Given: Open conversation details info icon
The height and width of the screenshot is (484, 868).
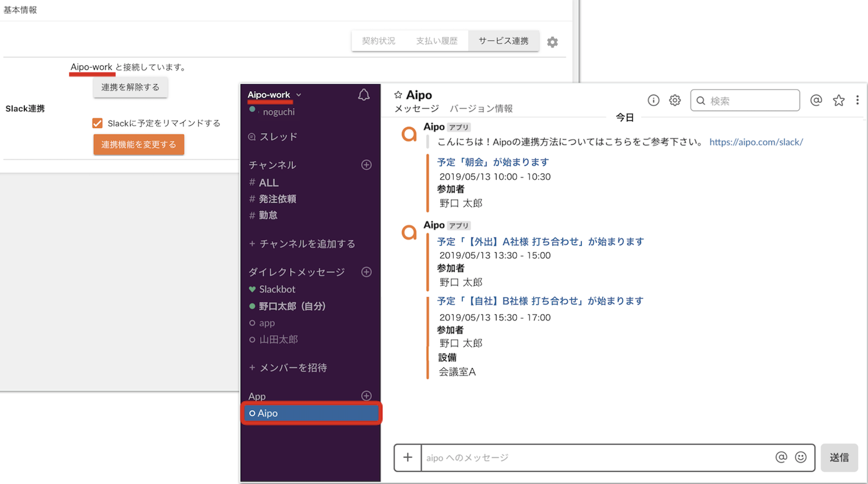Looking at the screenshot, I should tap(653, 100).
